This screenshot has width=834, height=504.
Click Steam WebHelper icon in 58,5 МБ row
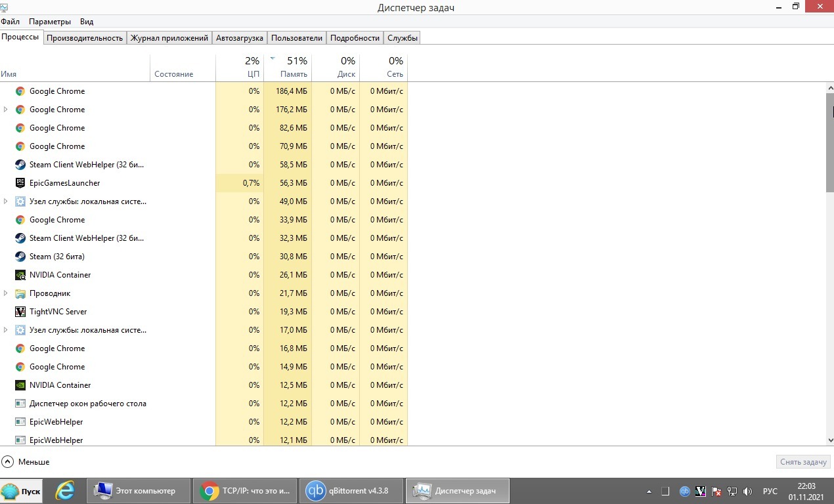pos(20,165)
